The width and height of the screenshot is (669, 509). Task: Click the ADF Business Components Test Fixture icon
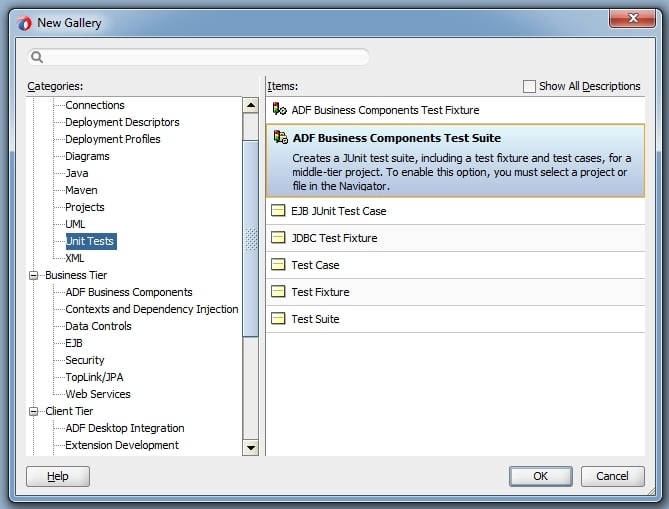click(x=279, y=109)
